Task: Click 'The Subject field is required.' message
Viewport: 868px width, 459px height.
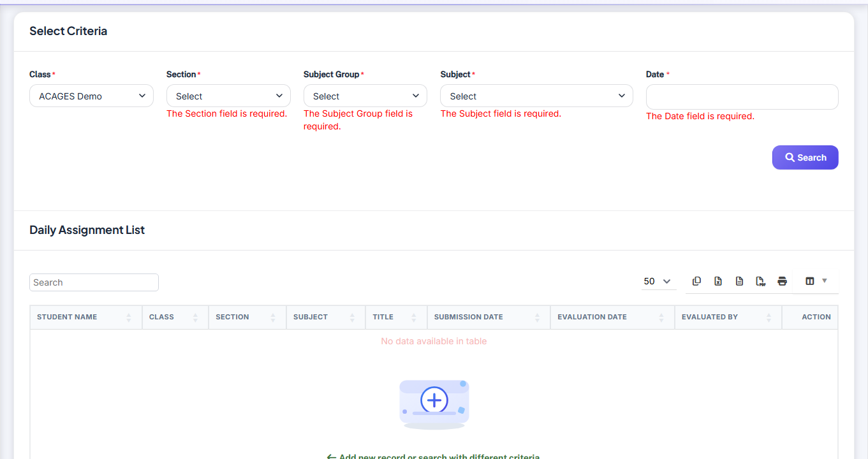Action: coord(501,113)
